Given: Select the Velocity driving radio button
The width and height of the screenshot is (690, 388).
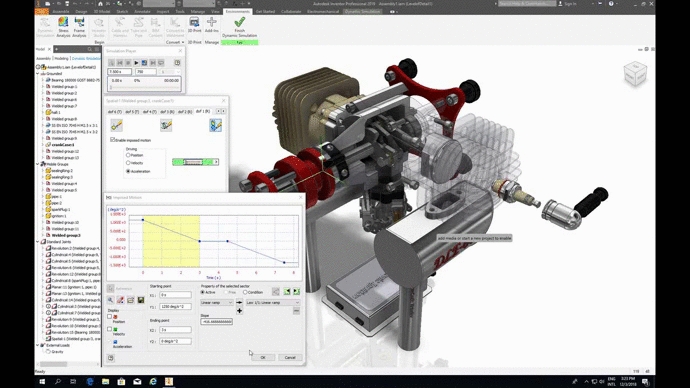Looking at the screenshot, I should [x=128, y=163].
